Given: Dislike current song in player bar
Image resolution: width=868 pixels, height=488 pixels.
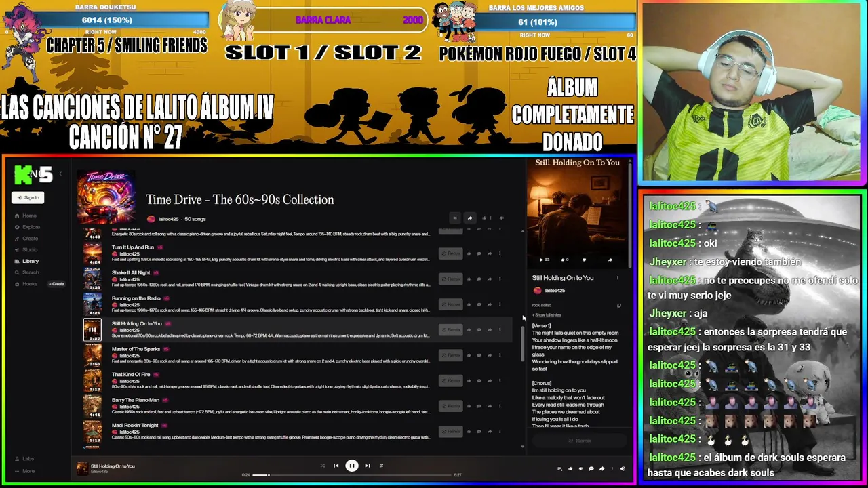Looking at the screenshot, I should [580, 468].
